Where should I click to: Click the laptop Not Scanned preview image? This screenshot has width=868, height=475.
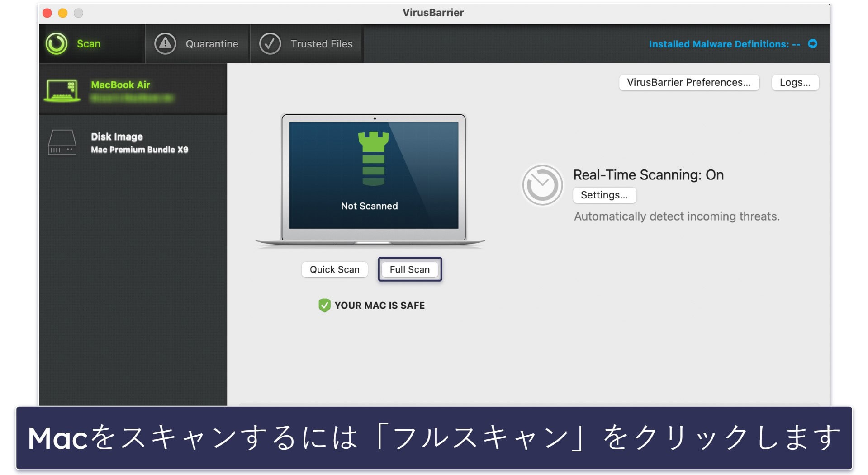370,180
